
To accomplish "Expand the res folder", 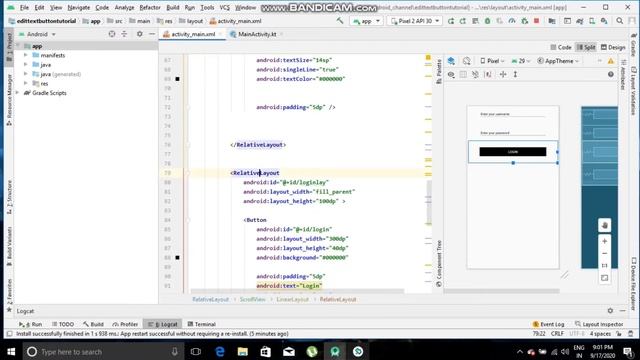I will (x=26, y=83).
